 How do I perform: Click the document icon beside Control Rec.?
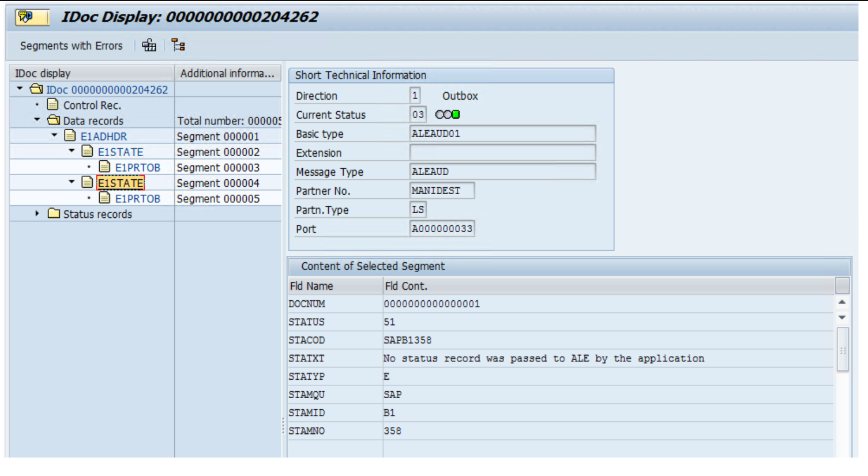point(53,105)
